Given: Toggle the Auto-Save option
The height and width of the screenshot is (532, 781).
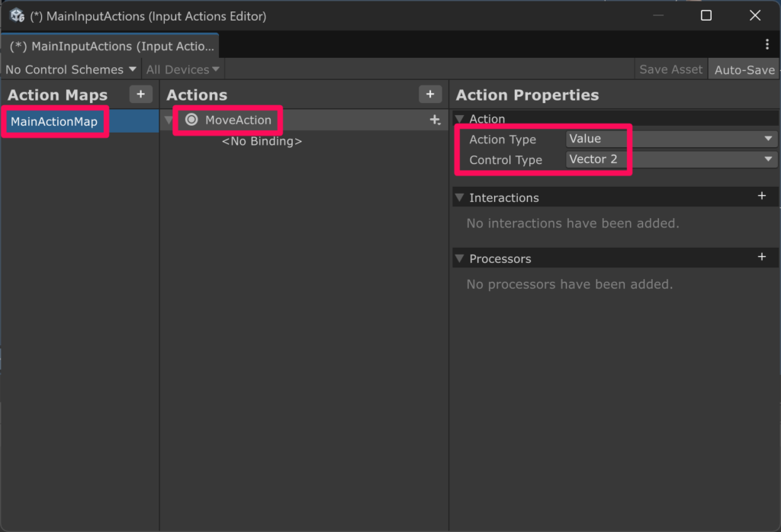Looking at the screenshot, I should pos(744,69).
